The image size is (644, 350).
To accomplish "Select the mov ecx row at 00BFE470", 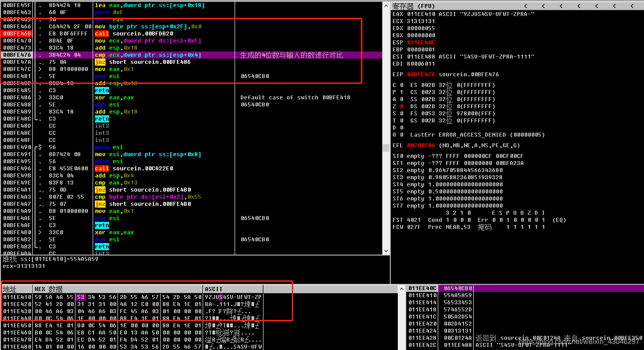I will (191, 41).
